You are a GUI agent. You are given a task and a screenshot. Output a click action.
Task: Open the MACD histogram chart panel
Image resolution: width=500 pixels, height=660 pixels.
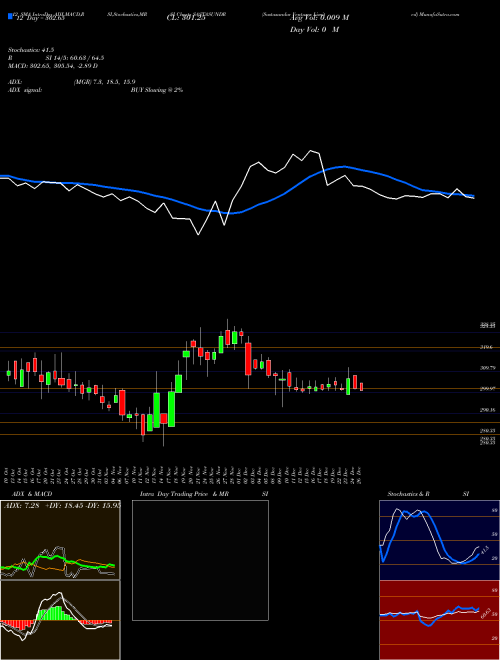(x=60, y=620)
